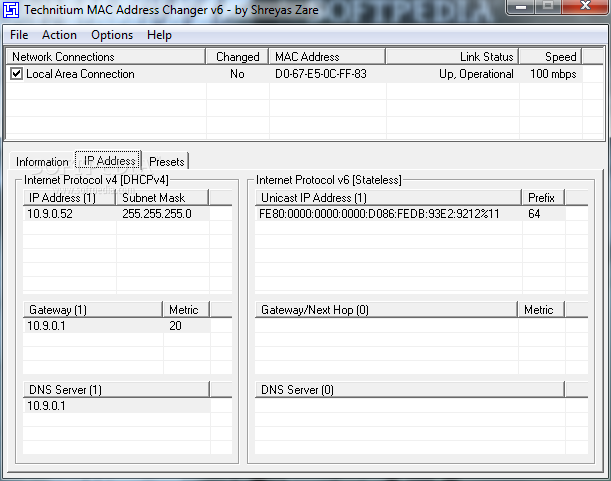Open the Action menu
The width and height of the screenshot is (611, 481).
pos(59,35)
